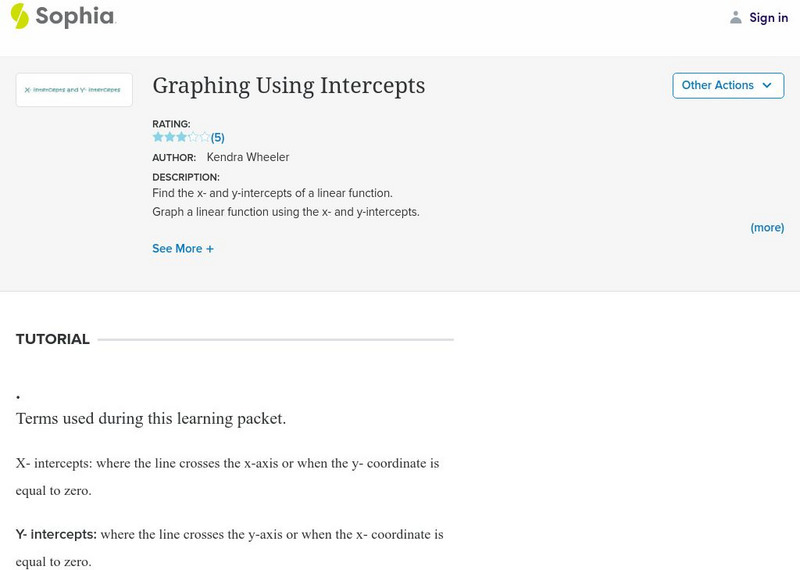This screenshot has width=800, height=570.
Task: Open the X-intercepts and Y-intercepts thumbnail
Action: (x=74, y=90)
